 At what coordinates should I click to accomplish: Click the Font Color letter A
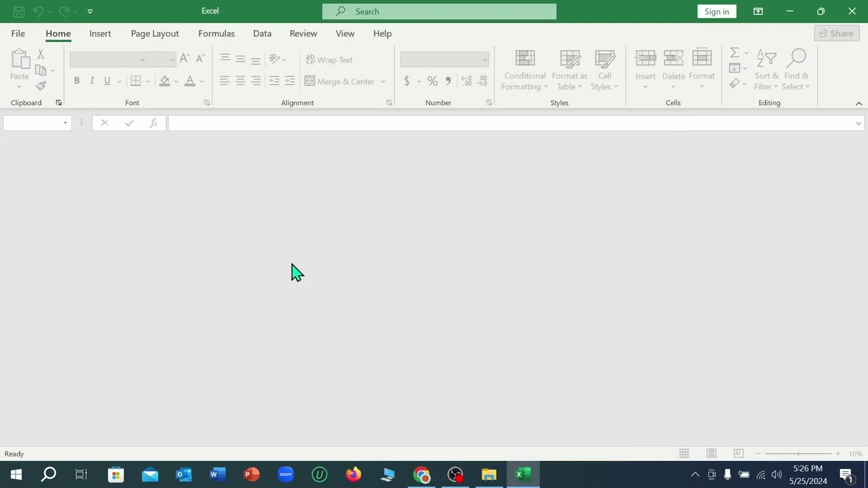tap(190, 81)
